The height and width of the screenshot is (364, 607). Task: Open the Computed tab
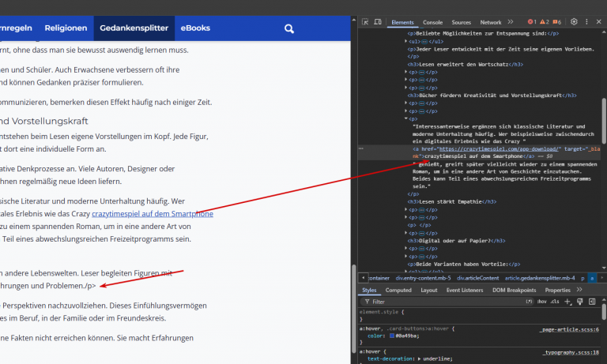398,290
